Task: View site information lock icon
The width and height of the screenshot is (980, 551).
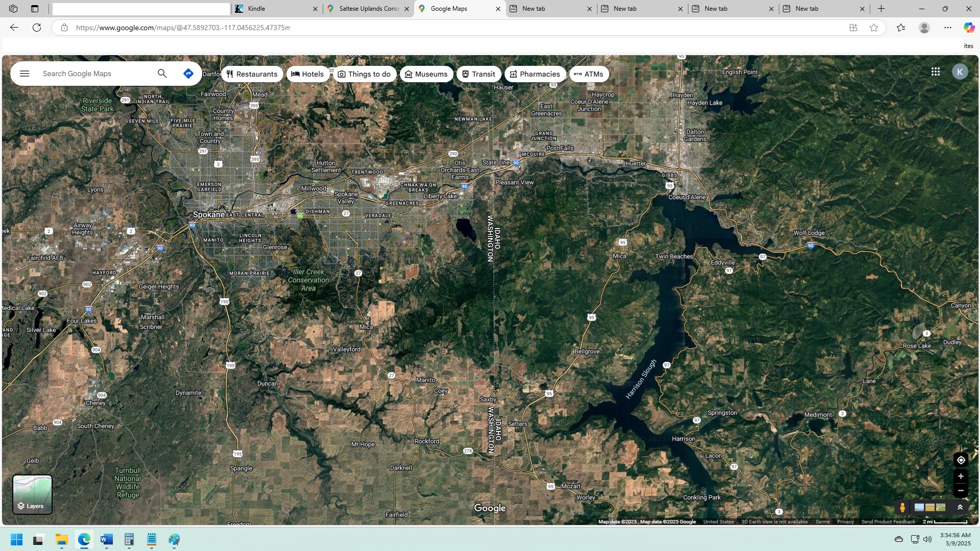Action: coord(64,28)
